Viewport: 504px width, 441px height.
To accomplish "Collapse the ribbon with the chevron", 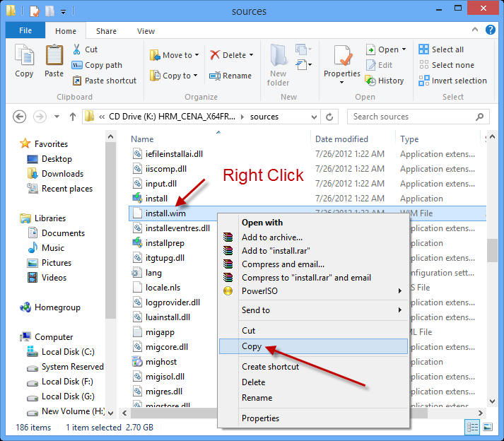I will coord(475,30).
